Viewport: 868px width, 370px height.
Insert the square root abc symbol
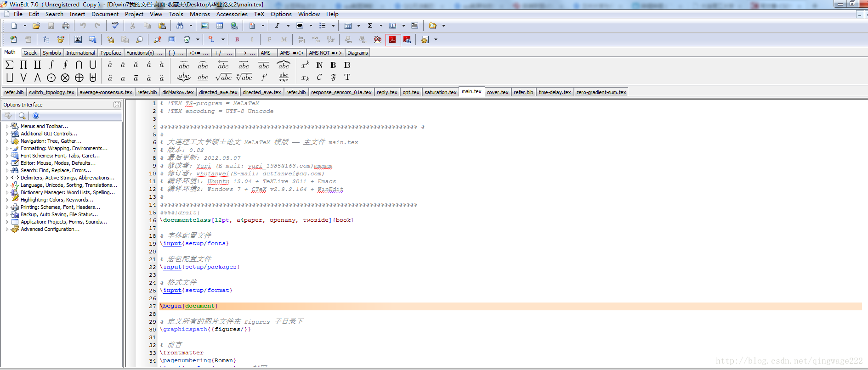tap(223, 77)
